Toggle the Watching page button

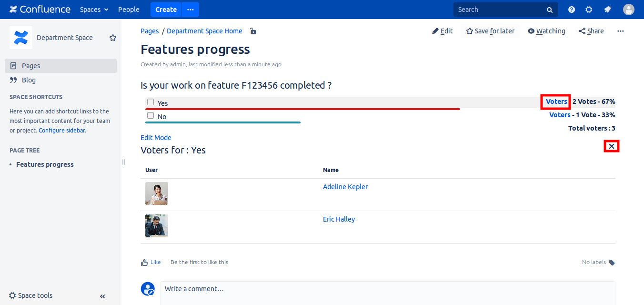pos(546,31)
